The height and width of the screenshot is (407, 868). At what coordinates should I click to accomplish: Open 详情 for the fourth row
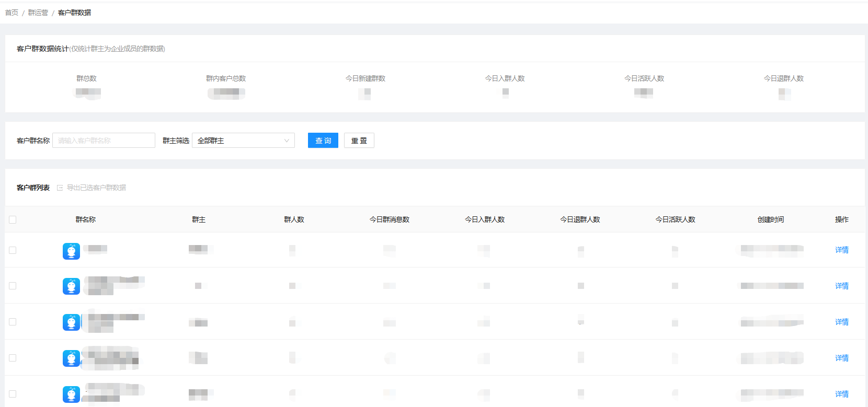click(x=842, y=358)
